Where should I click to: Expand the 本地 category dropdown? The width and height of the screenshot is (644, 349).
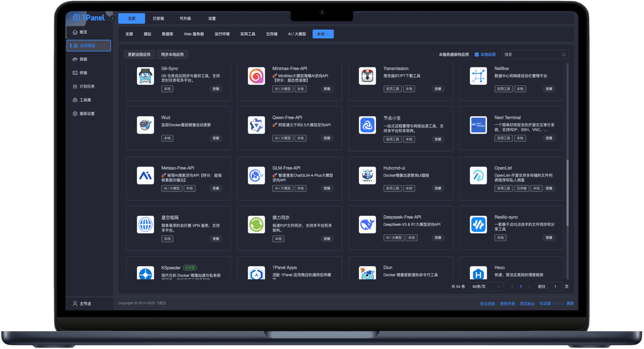click(323, 34)
